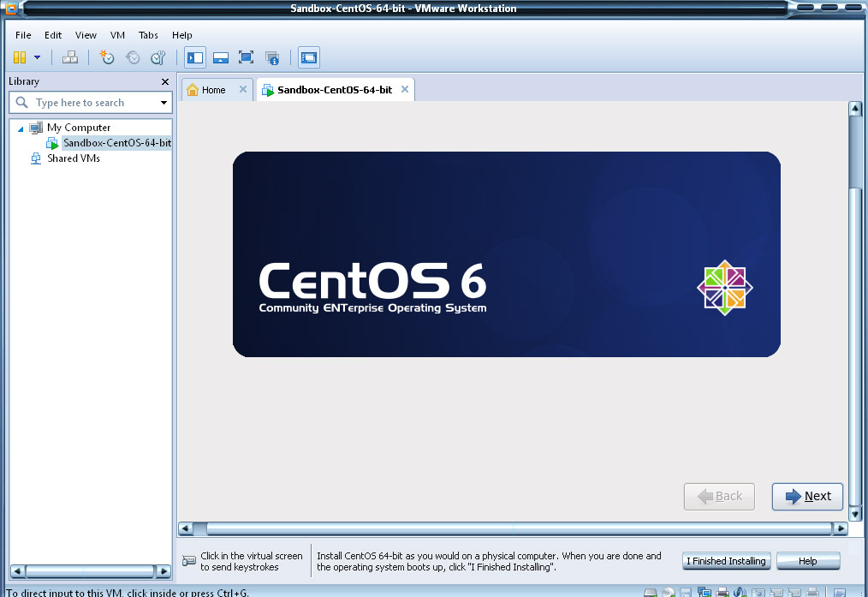The image size is (868, 597).
Task: Click the VM horizontal scrollbar thumb
Action: 520,528
